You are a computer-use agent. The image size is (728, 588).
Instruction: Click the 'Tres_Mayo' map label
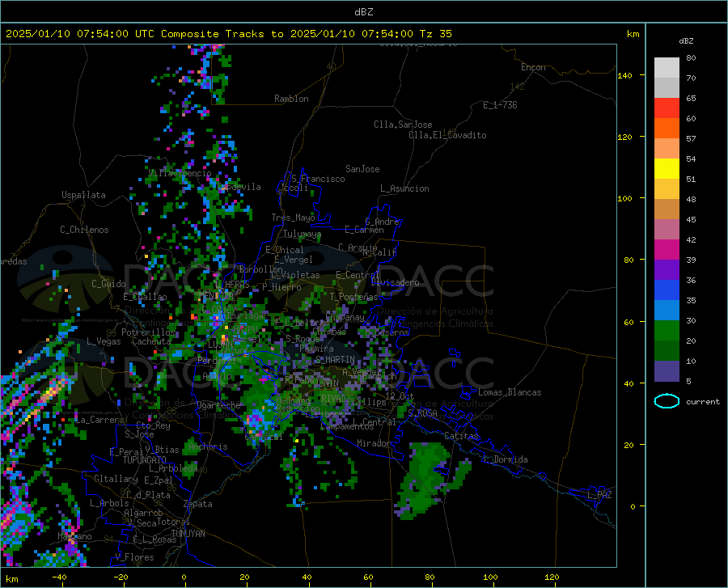tap(293, 218)
